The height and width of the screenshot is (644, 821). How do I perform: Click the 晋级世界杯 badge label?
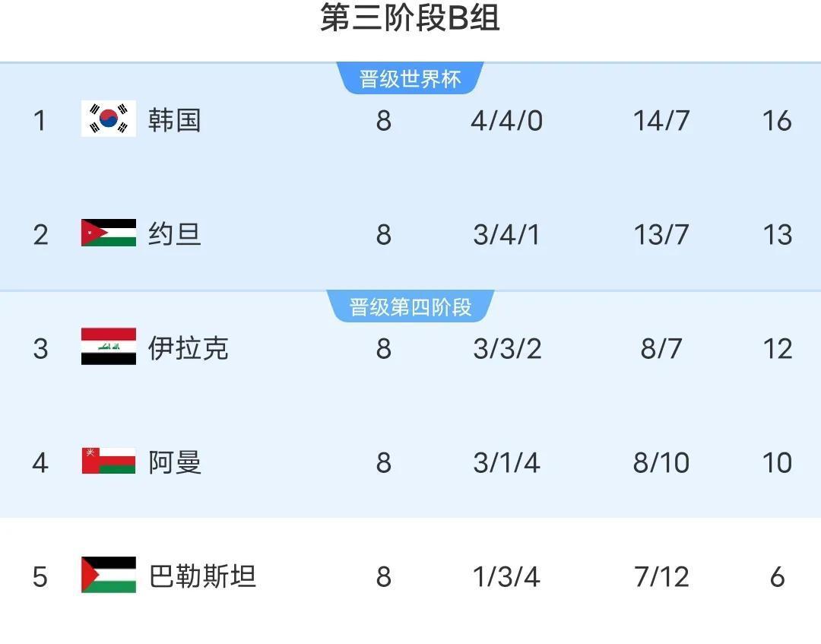click(x=410, y=79)
